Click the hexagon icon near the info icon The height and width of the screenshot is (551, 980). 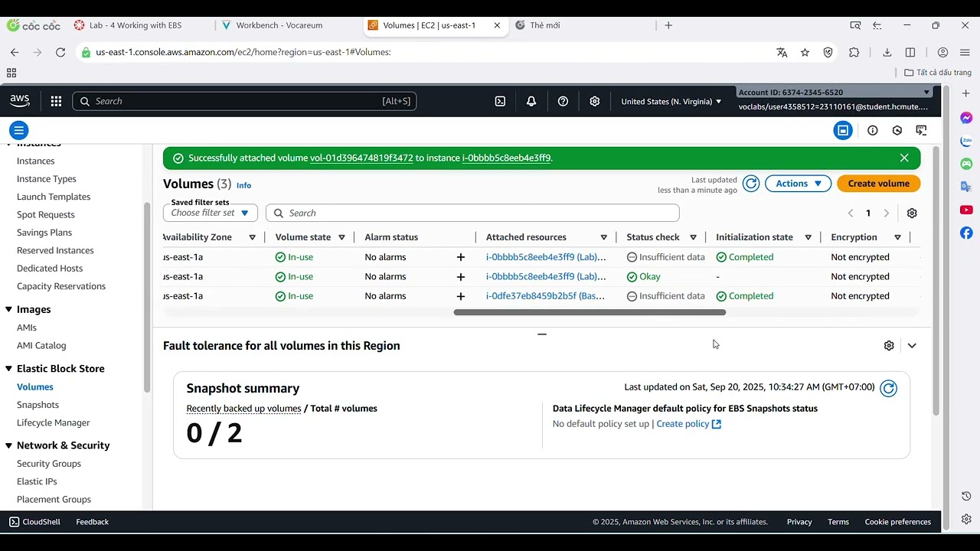pyautogui.click(x=897, y=130)
